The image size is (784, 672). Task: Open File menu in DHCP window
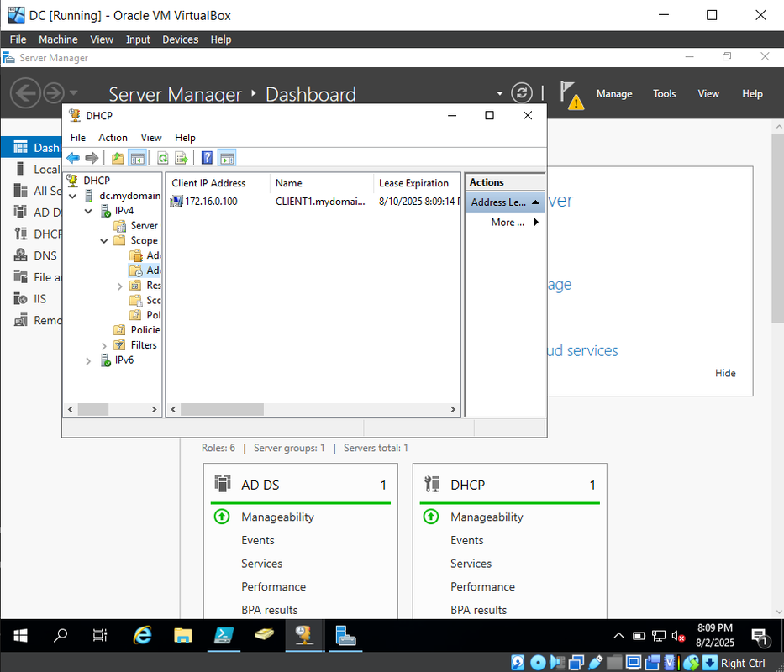point(77,138)
